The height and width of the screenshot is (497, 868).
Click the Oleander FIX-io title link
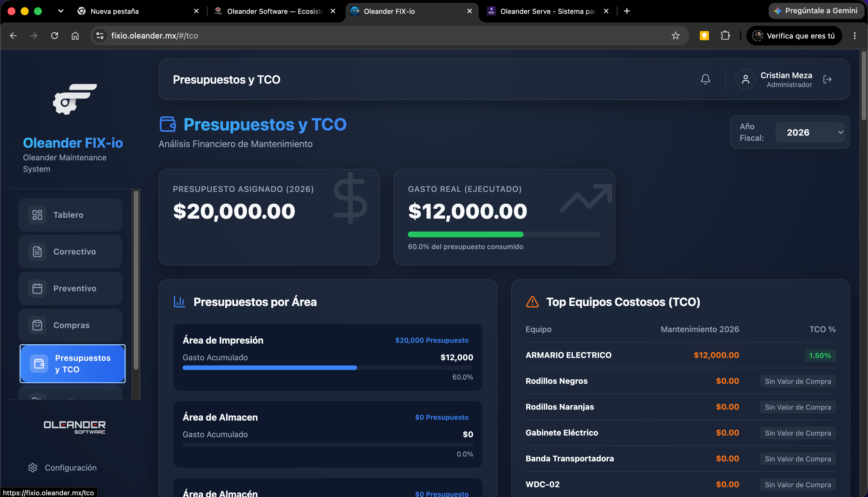[73, 143]
